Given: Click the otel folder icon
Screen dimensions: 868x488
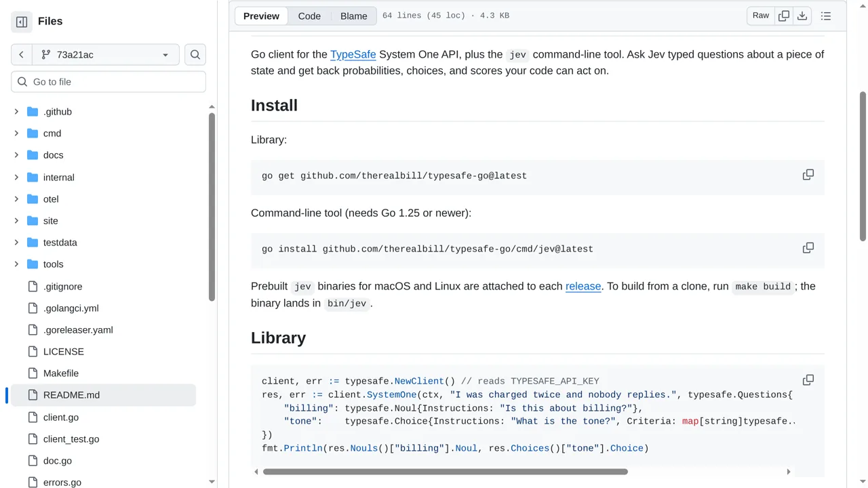Looking at the screenshot, I should point(33,199).
